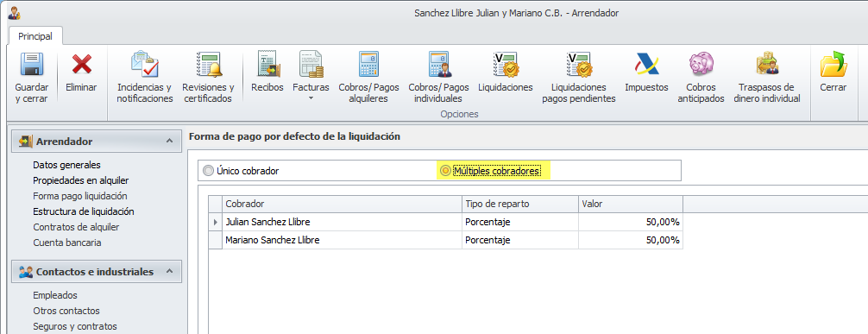This screenshot has height=334, width=868.
Task: Expand the Facturas dropdown arrow
Action: [x=311, y=98]
